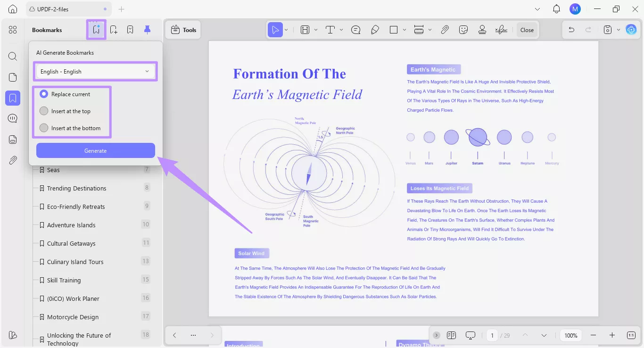Click the page number input field
This screenshot has width=644, height=348.
pyautogui.click(x=492, y=335)
